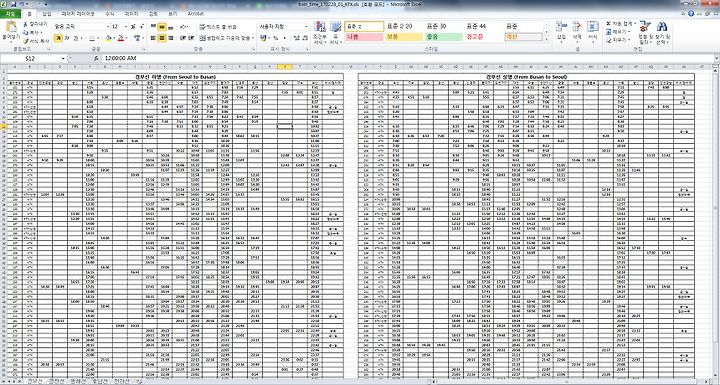Screen dimensions: 720x385
Task: Toggle align text right
Action: coord(170,38)
